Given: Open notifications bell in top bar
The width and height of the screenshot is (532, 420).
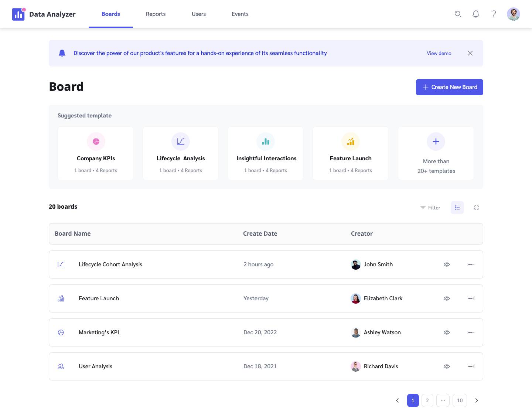Looking at the screenshot, I should [x=476, y=14].
